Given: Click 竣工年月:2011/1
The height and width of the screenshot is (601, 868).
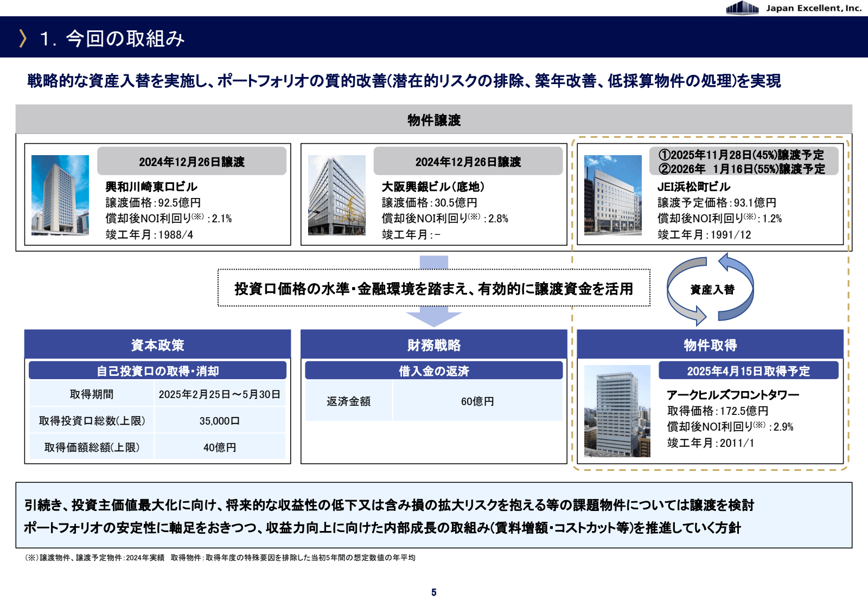Looking at the screenshot, I should 711,443.
